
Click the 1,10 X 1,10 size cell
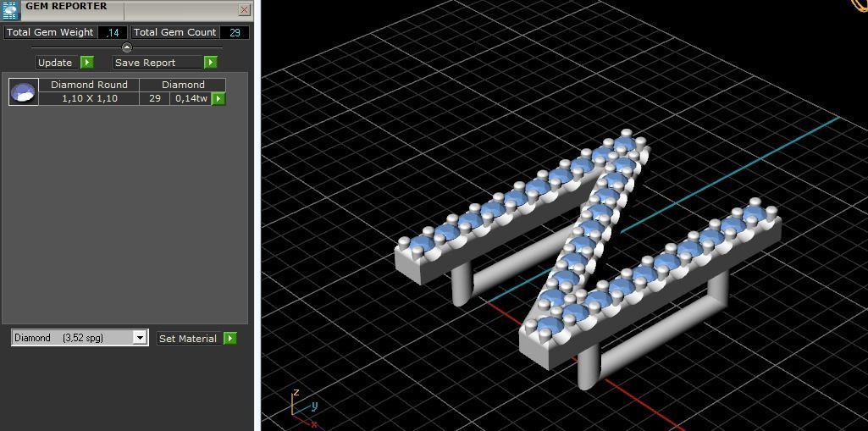[89, 98]
